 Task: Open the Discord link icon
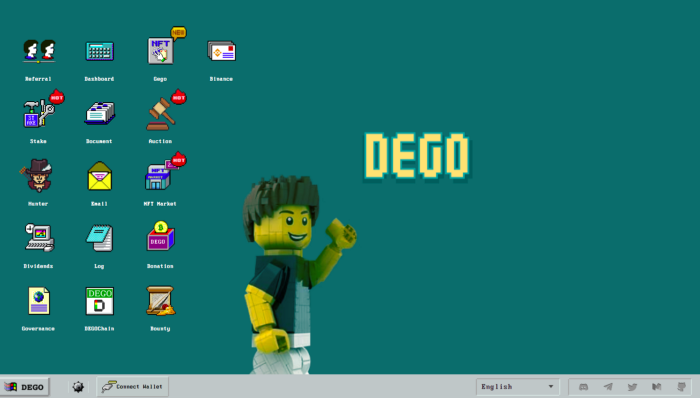[x=583, y=387]
